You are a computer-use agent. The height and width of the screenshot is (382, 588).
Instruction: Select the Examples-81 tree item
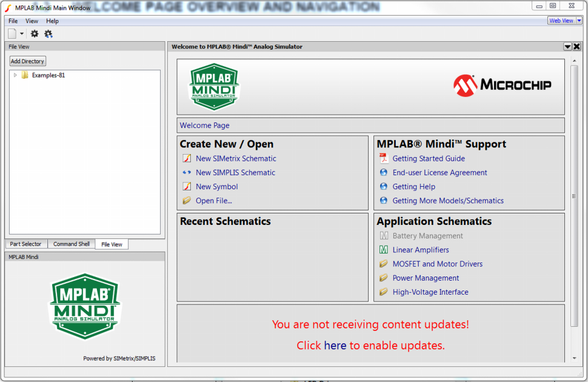point(48,75)
